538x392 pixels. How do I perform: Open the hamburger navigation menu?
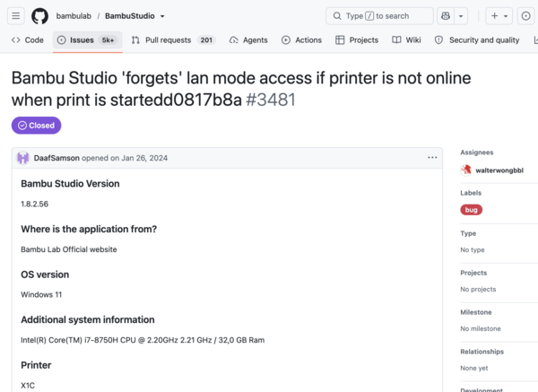16,16
